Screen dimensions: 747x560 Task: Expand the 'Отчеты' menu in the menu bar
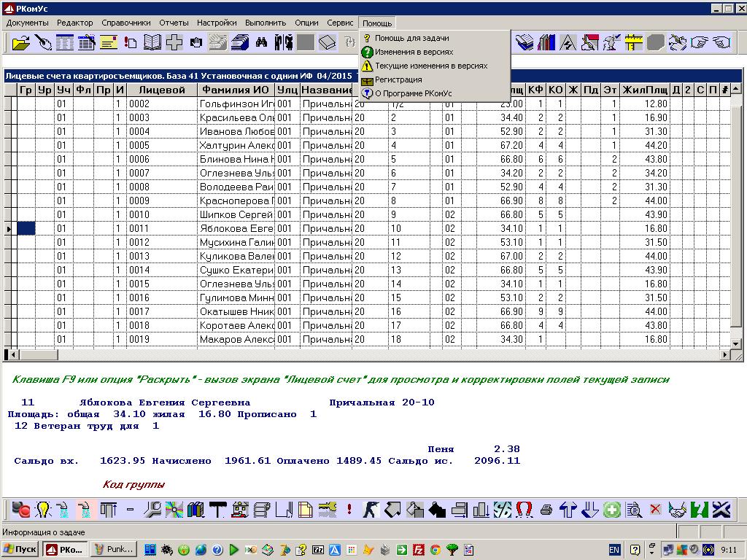pos(174,23)
